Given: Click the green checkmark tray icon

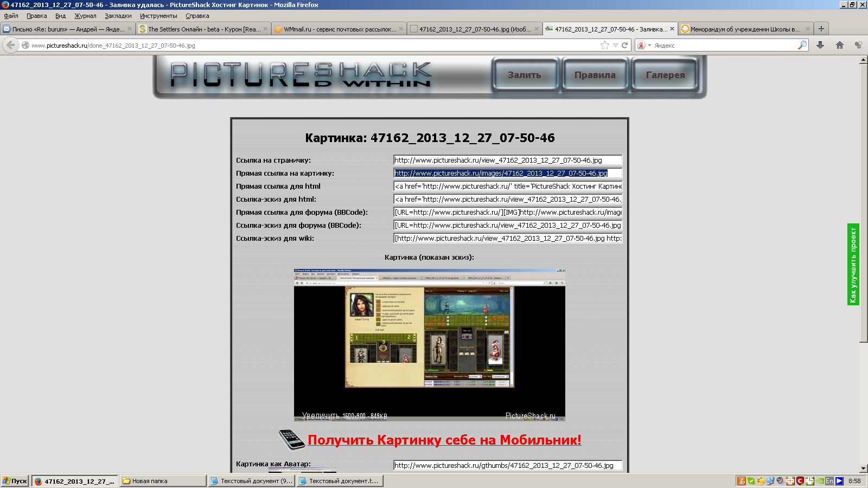Looking at the screenshot, I should click(x=751, y=481).
